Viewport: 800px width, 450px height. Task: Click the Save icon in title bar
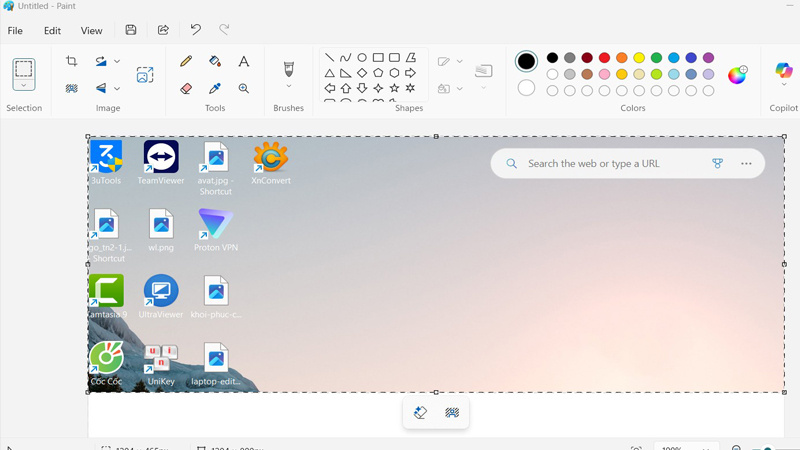[131, 30]
